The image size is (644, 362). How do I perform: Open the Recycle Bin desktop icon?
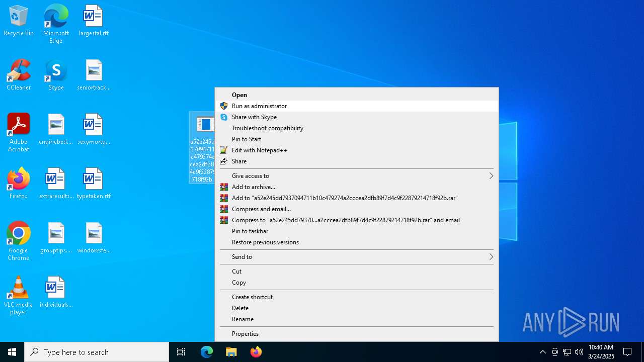19,21
